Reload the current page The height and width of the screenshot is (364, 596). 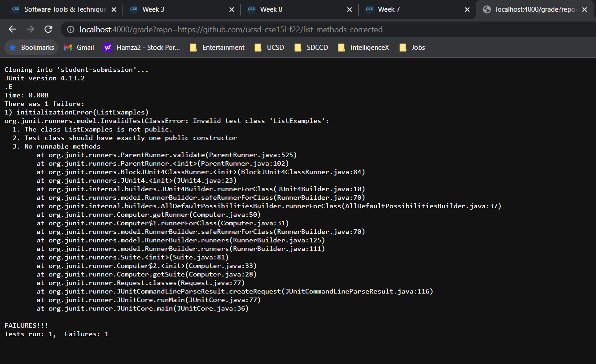click(48, 29)
